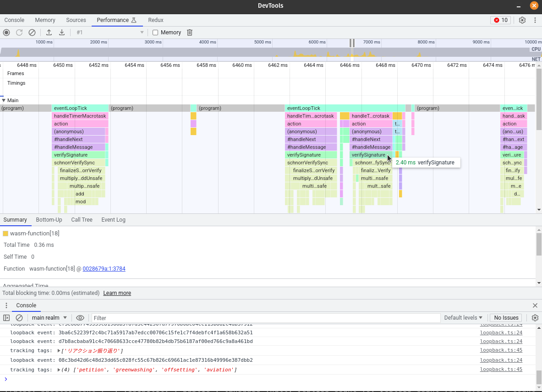This screenshot has width=542, height=392.
Task: Click the load profile upload icon
Action: [x=49, y=33]
